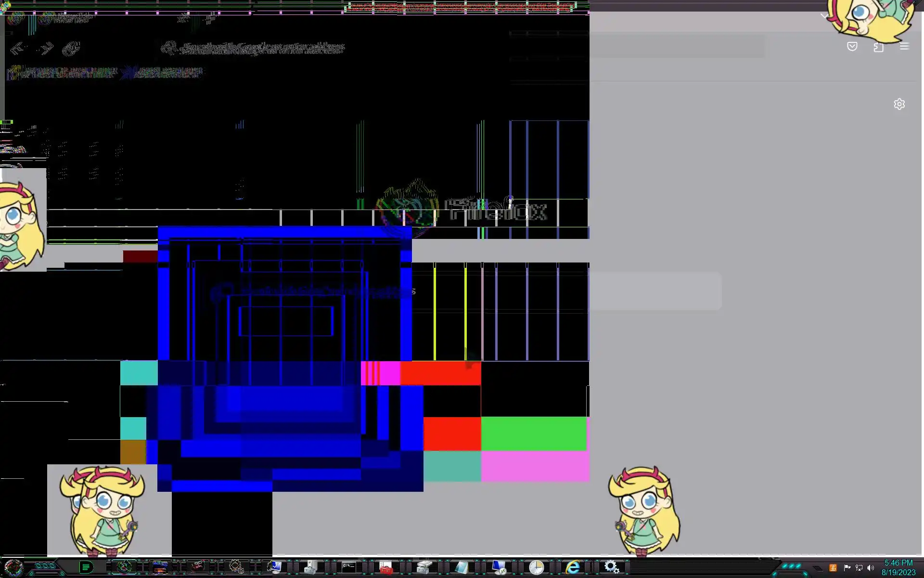Click the distorted address bar search text
Screen dimensions: 924x578
click(262, 48)
